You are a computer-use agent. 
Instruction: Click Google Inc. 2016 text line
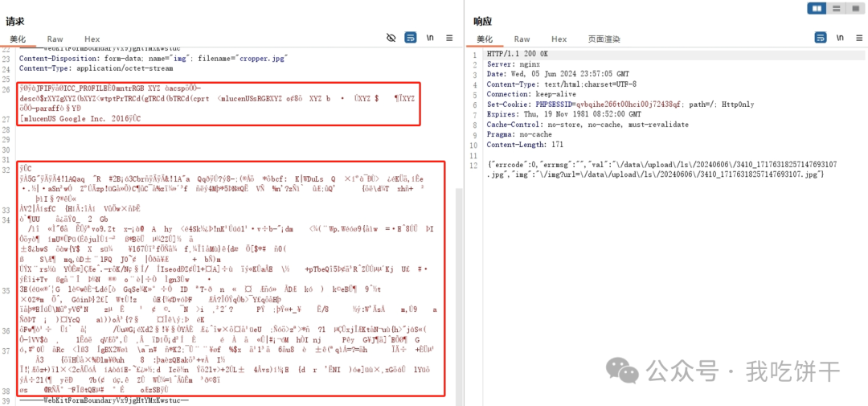point(80,118)
